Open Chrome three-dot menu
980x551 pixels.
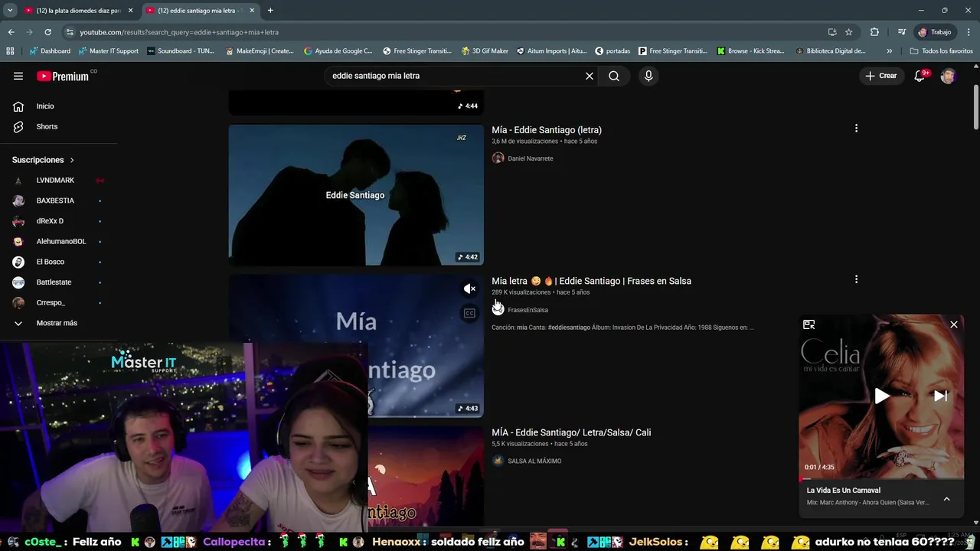point(969,32)
